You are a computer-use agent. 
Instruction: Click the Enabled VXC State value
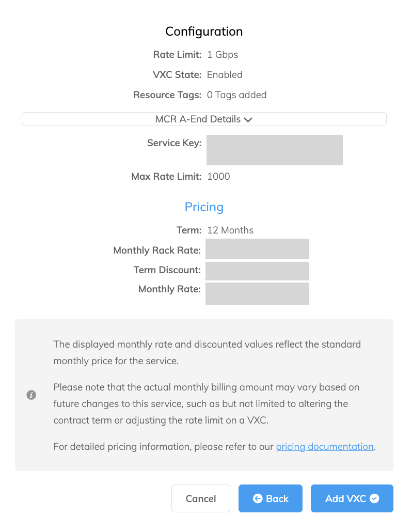pos(225,75)
